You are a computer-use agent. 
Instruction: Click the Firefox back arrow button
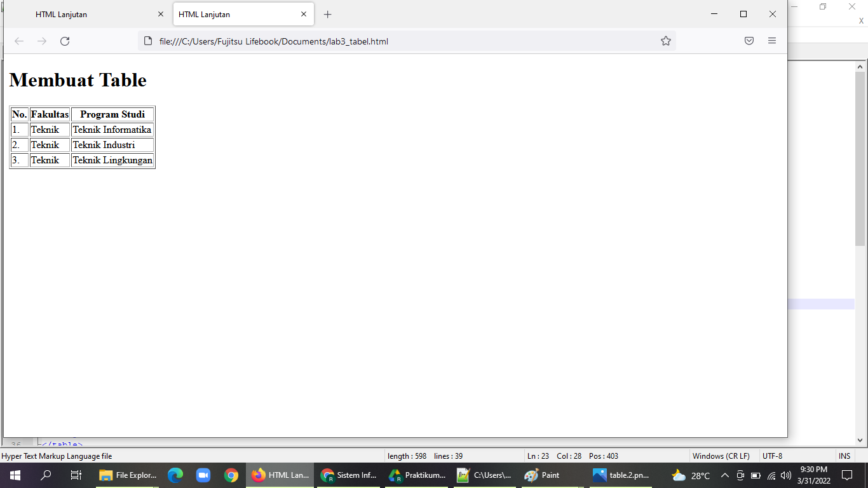point(19,41)
